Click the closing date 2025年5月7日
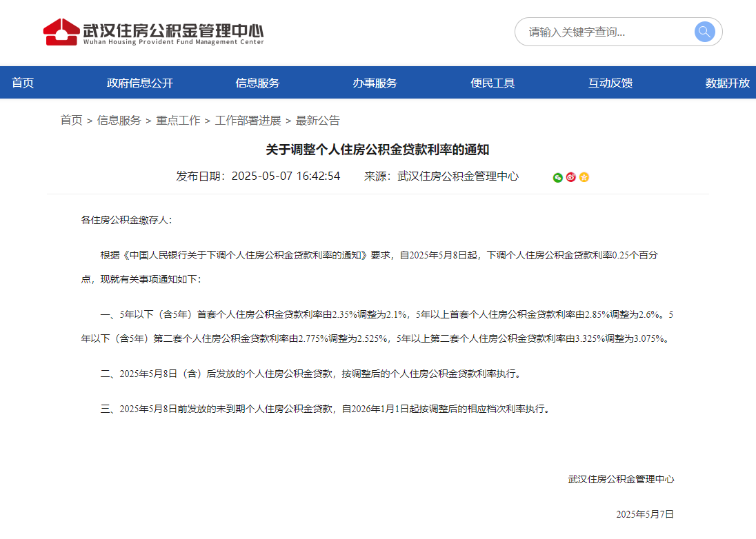The width and height of the screenshot is (756, 539). (x=645, y=514)
